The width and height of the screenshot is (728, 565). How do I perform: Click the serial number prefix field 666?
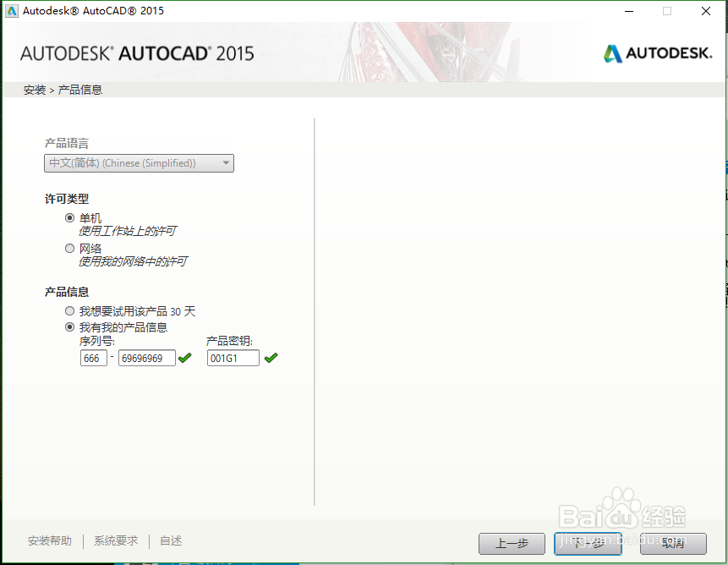point(93,358)
